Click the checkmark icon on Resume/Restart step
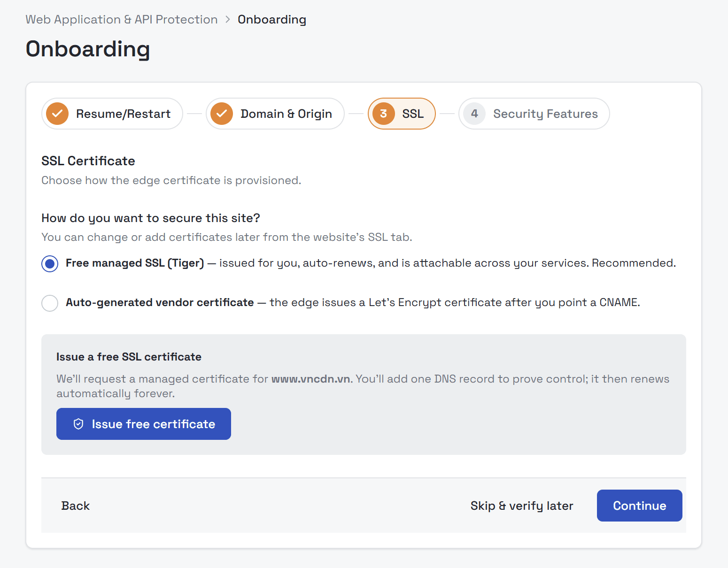The image size is (728, 568). [57, 114]
